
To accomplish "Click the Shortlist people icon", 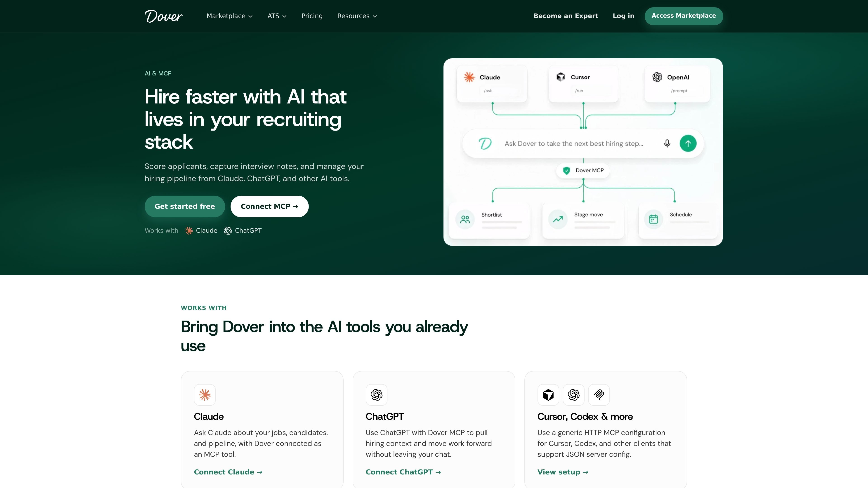I will pos(465,220).
